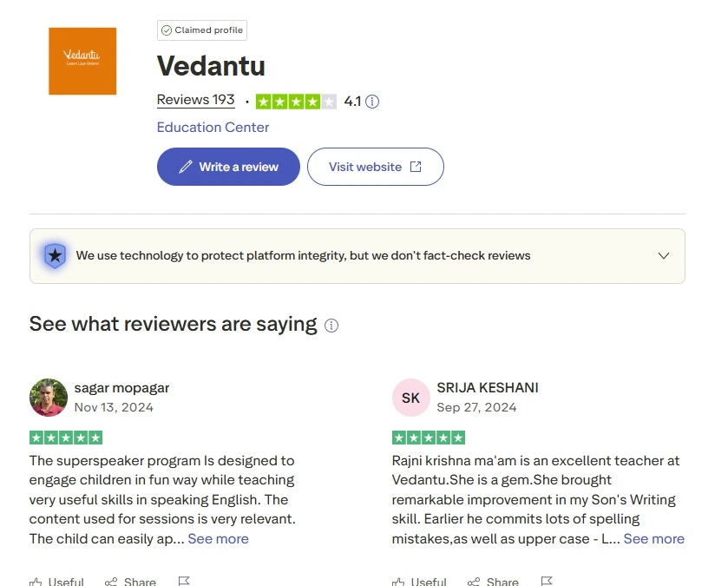Expand the platform integrity banner chevron

point(664,256)
